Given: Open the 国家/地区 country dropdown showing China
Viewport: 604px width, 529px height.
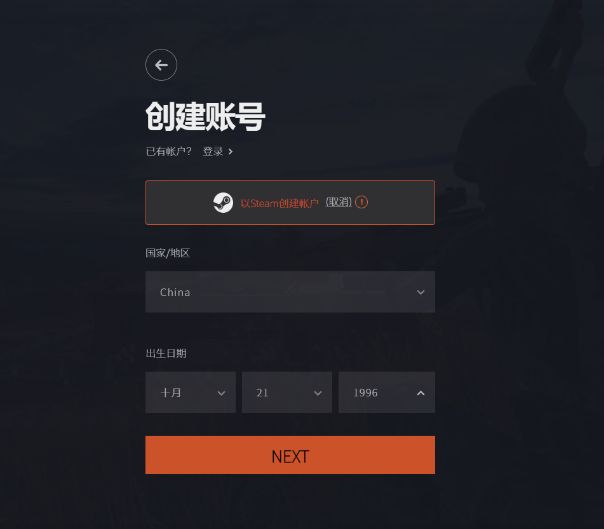Looking at the screenshot, I should coord(290,292).
